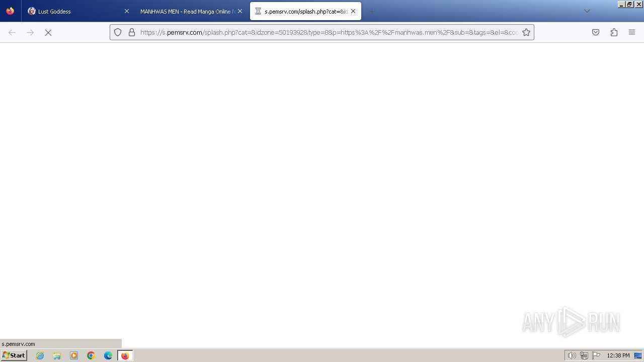Close the s.pemsrv.com tab
This screenshot has height=362, width=644.
[x=353, y=11]
